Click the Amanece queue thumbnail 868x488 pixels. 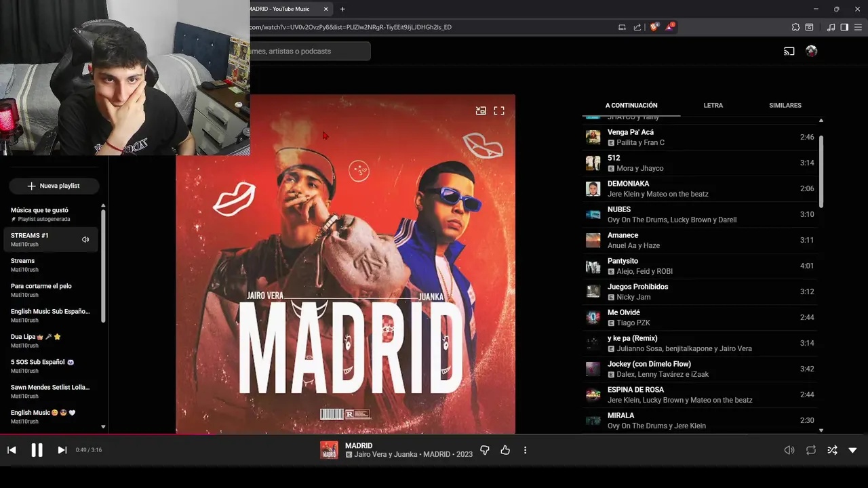coord(593,240)
